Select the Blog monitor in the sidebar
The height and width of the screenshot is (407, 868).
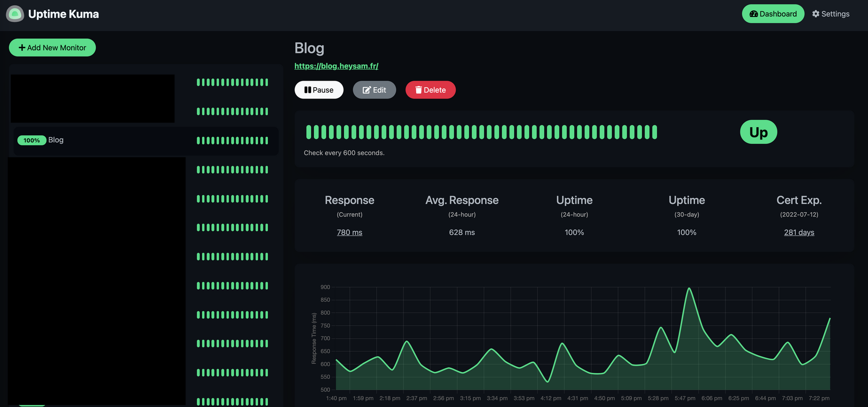[146, 141]
